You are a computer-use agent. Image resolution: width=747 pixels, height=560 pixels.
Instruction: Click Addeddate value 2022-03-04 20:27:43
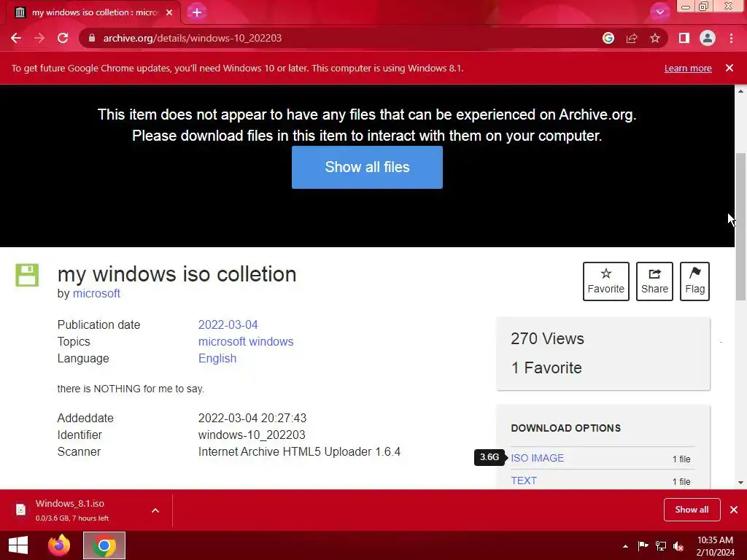click(252, 418)
